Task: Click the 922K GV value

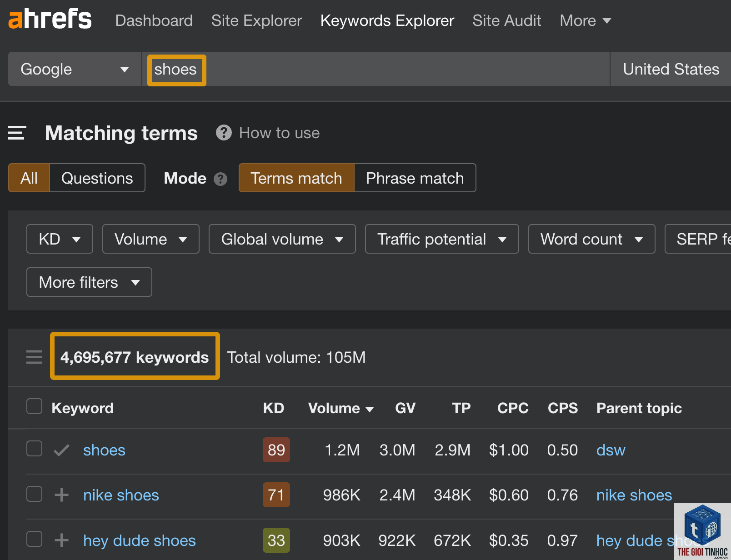Action: [x=397, y=540]
